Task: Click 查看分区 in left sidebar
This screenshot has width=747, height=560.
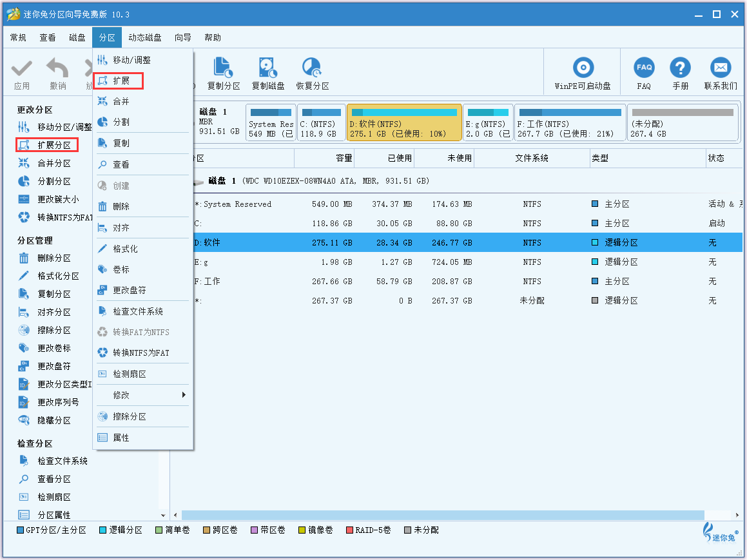Action: point(44,479)
